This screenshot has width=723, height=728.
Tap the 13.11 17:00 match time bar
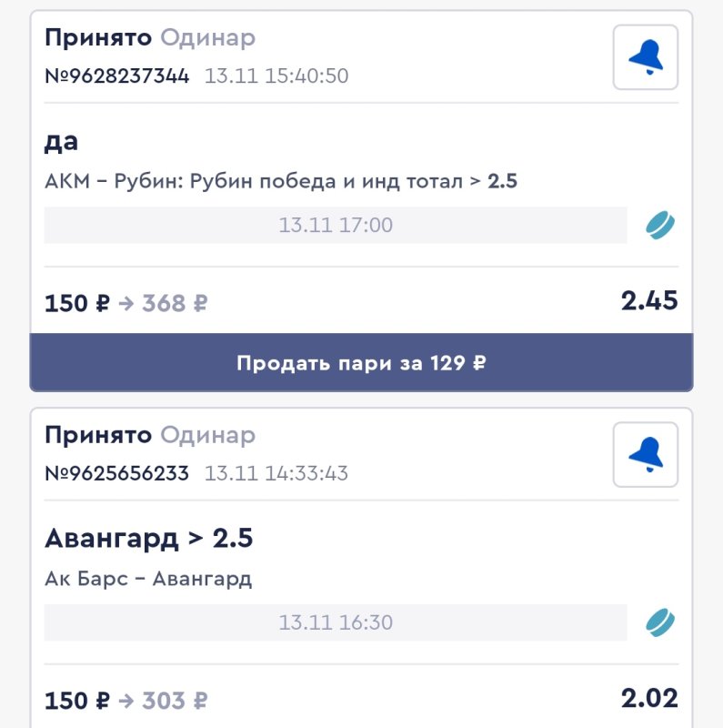coord(336,225)
